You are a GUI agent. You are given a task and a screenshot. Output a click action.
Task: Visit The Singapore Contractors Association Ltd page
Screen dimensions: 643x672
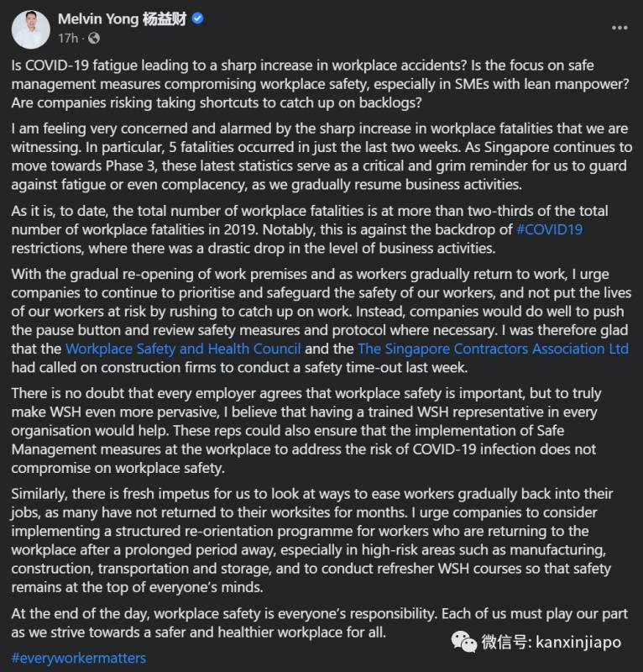click(481, 349)
